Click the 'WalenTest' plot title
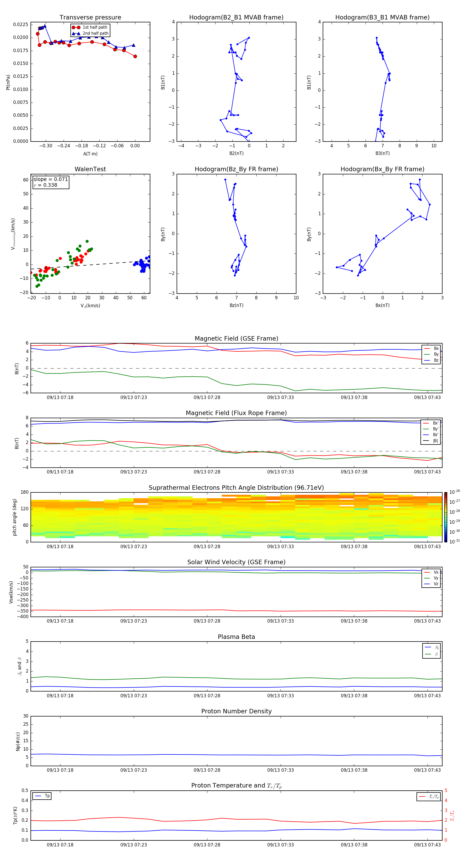This screenshot has height=868, width=473. [90, 169]
